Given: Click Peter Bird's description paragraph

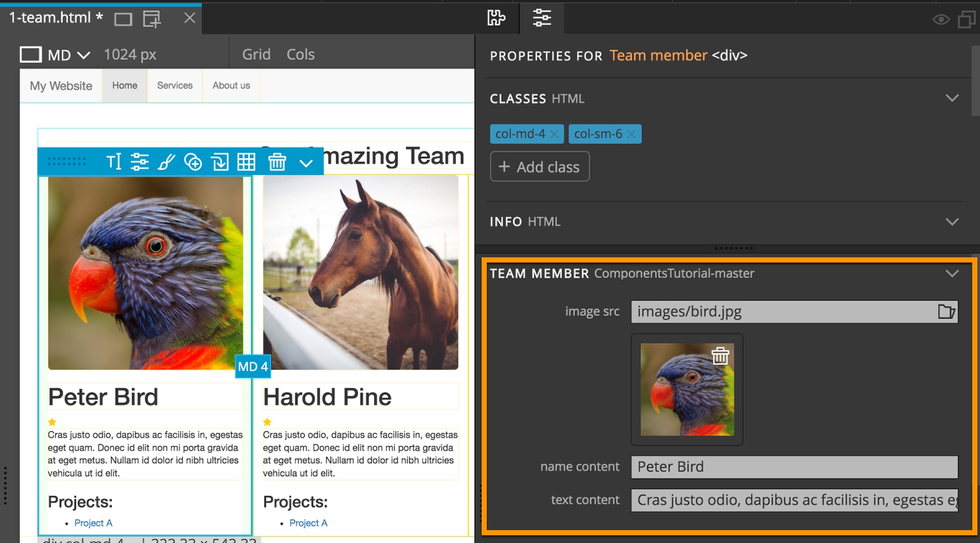Looking at the screenshot, I should (x=146, y=454).
